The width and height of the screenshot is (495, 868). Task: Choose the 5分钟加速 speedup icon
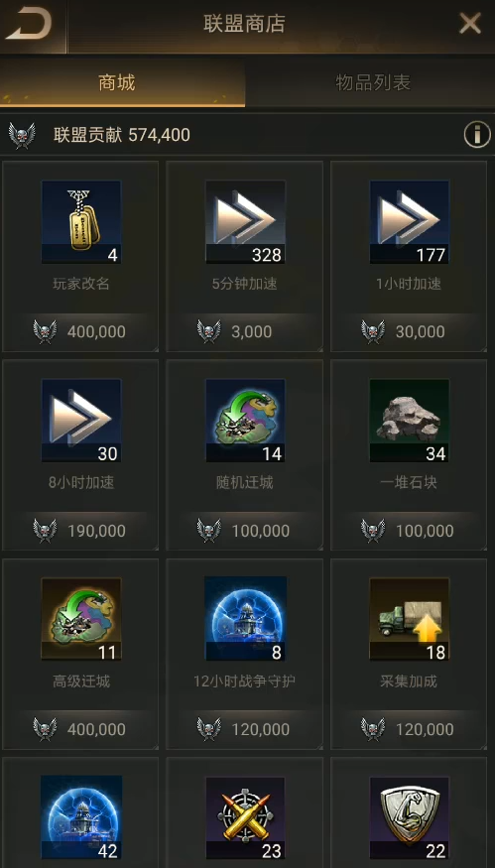pyautogui.click(x=245, y=221)
